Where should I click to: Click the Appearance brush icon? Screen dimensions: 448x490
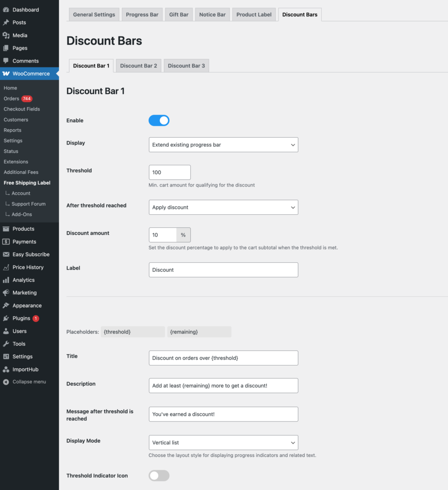pos(7,305)
